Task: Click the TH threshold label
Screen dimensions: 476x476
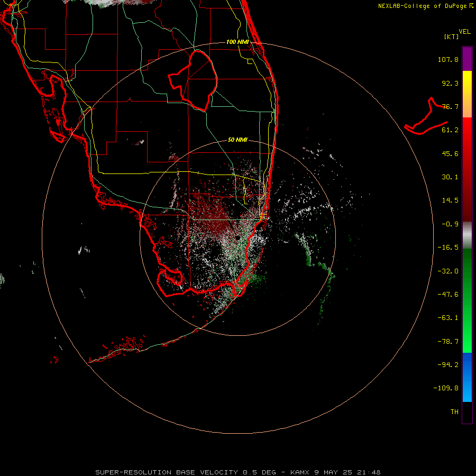Action: [x=454, y=412]
